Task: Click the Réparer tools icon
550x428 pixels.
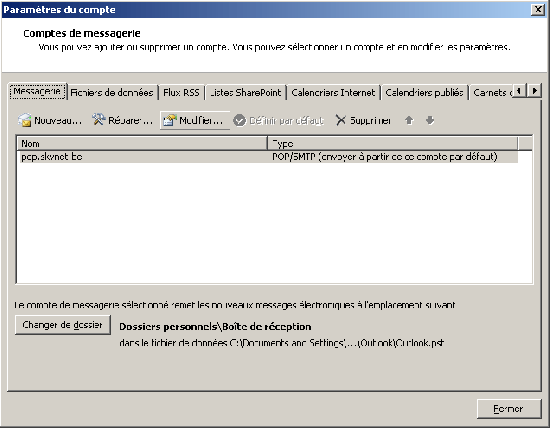Action: pyautogui.click(x=99, y=120)
